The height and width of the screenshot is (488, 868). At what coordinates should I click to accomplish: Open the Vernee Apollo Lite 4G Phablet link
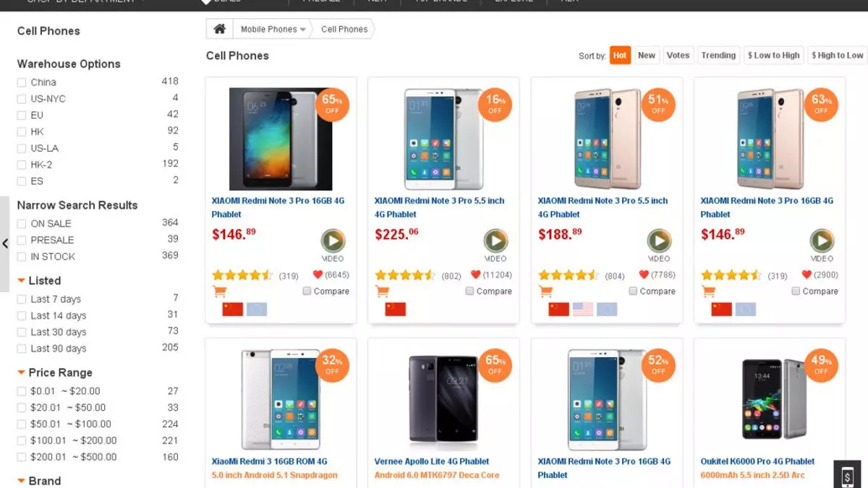click(432, 461)
